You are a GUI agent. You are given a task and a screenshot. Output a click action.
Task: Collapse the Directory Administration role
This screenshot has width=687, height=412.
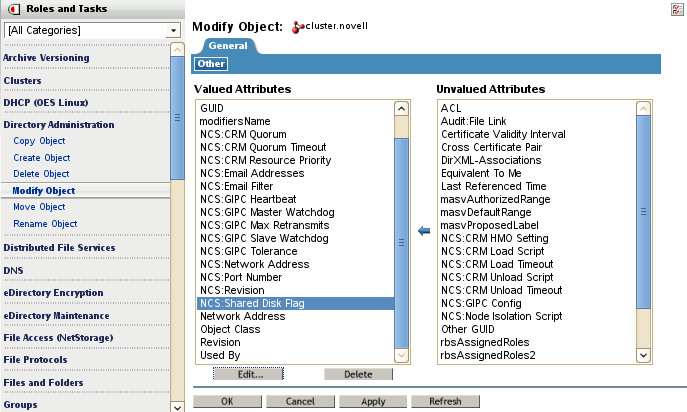coord(59,124)
